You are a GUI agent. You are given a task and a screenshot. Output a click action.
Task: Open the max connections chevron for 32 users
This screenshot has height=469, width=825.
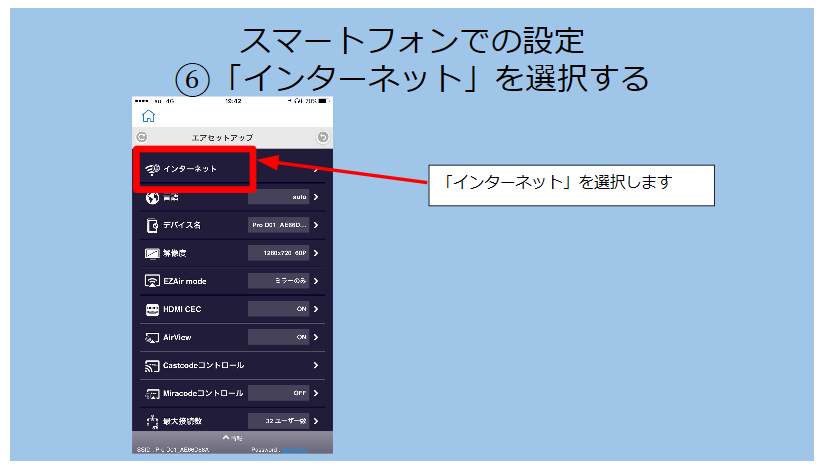pos(316,421)
